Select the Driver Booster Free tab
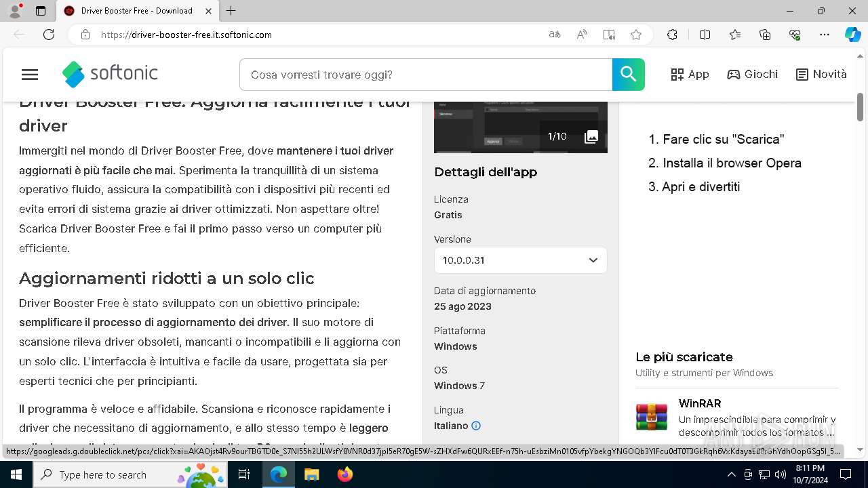This screenshot has height=488, width=868. point(137,11)
